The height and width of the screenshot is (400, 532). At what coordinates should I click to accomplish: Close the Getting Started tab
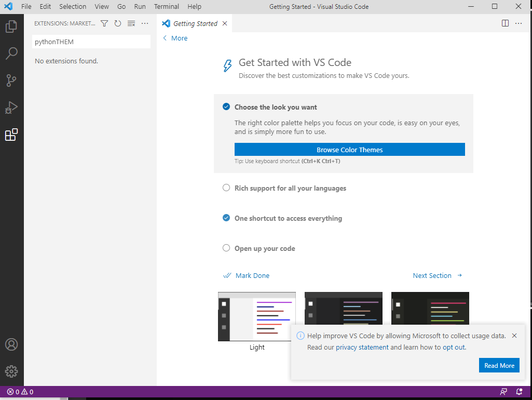click(225, 23)
